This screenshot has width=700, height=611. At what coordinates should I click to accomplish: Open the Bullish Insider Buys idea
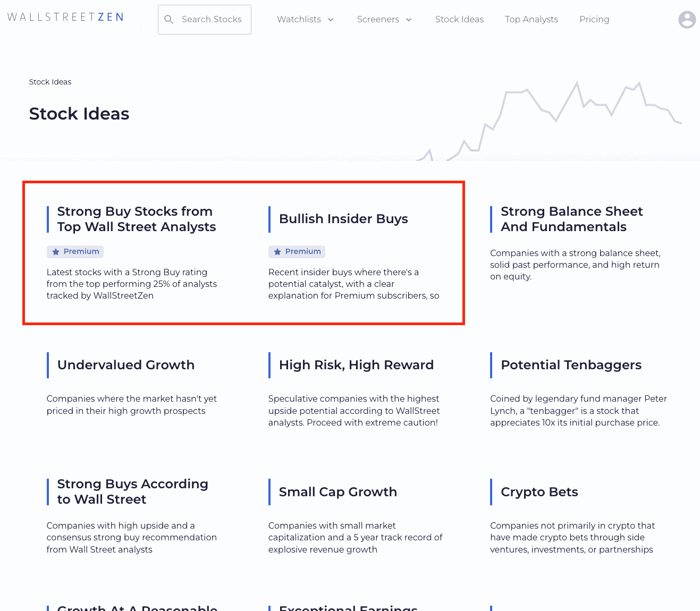pyautogui.click(x=343, y=219)
